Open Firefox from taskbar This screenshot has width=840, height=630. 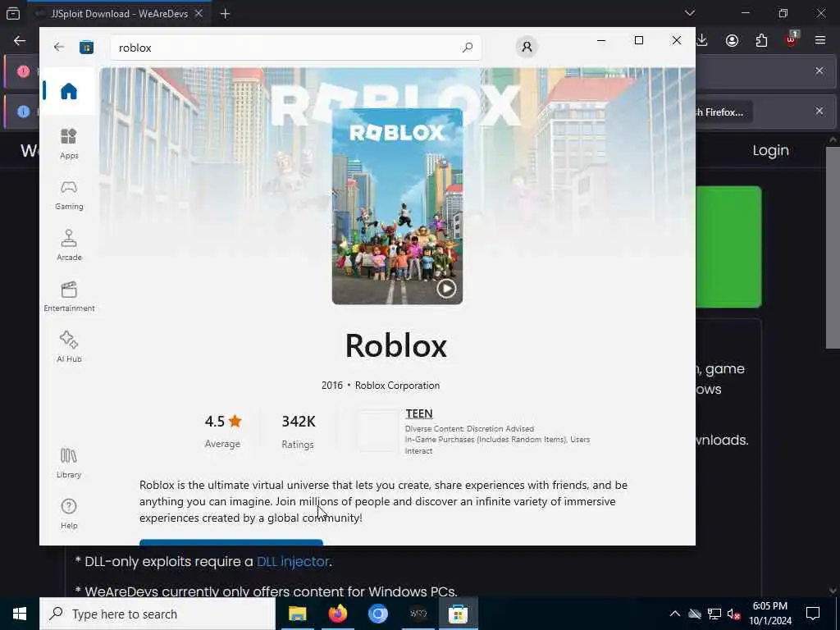click(x=337, y=614)
